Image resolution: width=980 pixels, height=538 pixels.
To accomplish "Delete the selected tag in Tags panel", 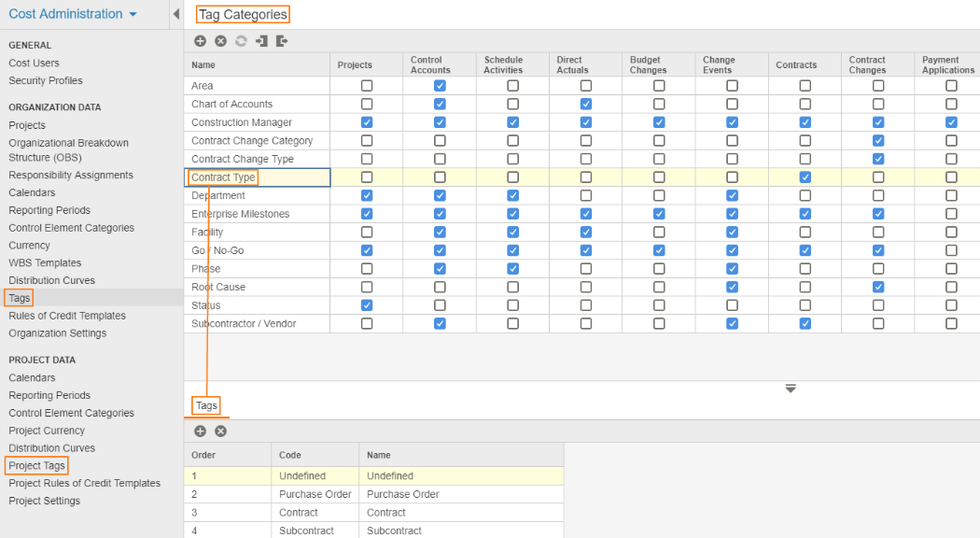I will point(220,431).
